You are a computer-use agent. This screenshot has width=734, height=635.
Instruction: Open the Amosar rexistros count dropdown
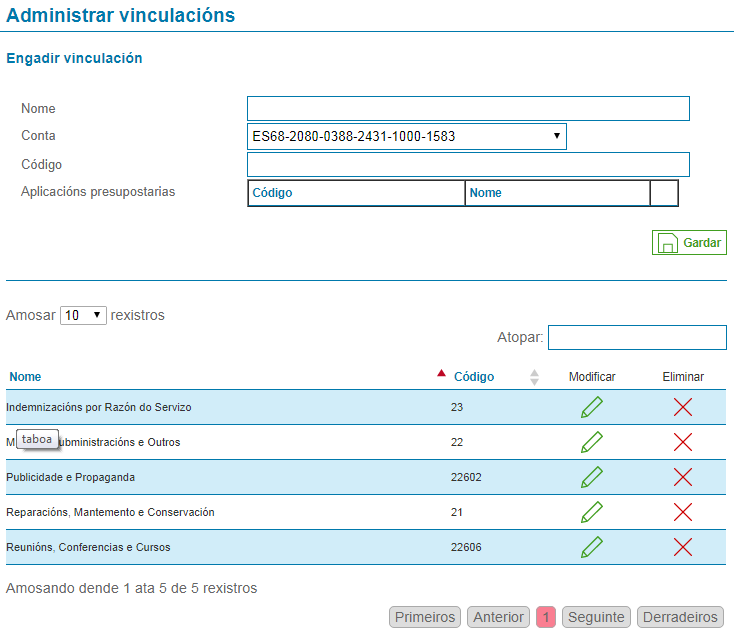[x=83, y=315]
